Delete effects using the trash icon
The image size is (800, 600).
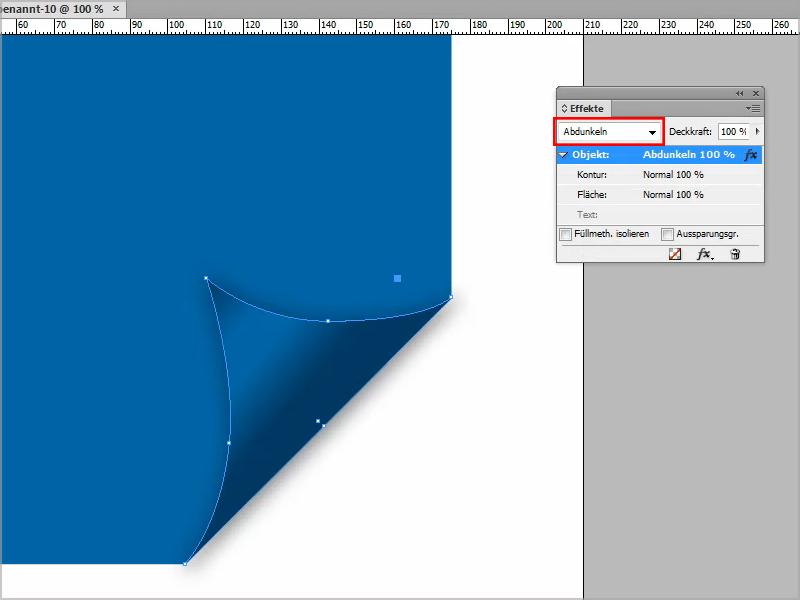733,254
